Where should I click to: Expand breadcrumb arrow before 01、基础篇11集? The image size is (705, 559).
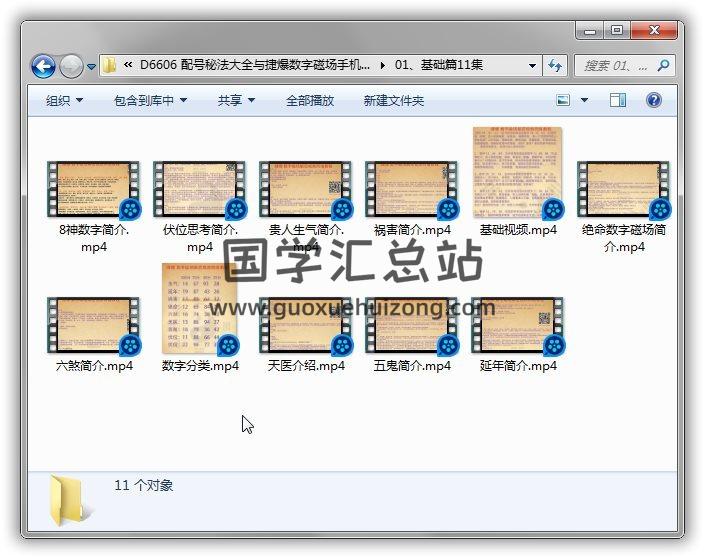[382, 66]
